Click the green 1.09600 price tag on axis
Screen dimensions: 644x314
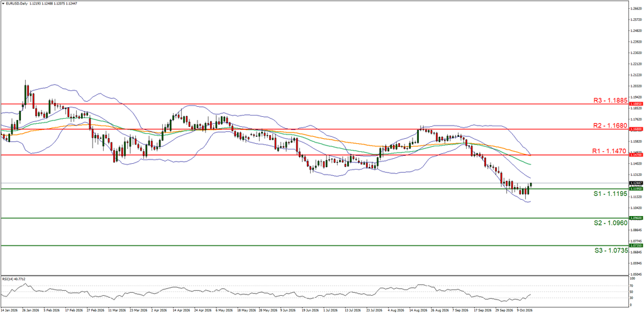point(636,218)
